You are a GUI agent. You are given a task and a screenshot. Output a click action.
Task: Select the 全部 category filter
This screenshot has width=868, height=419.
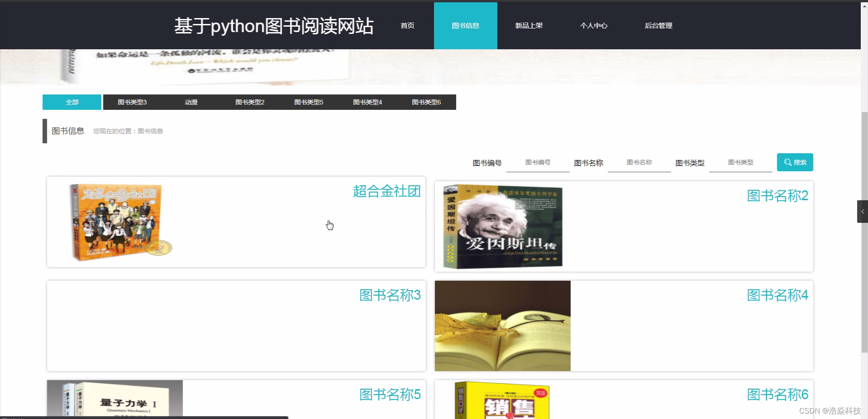coord(71,102)
